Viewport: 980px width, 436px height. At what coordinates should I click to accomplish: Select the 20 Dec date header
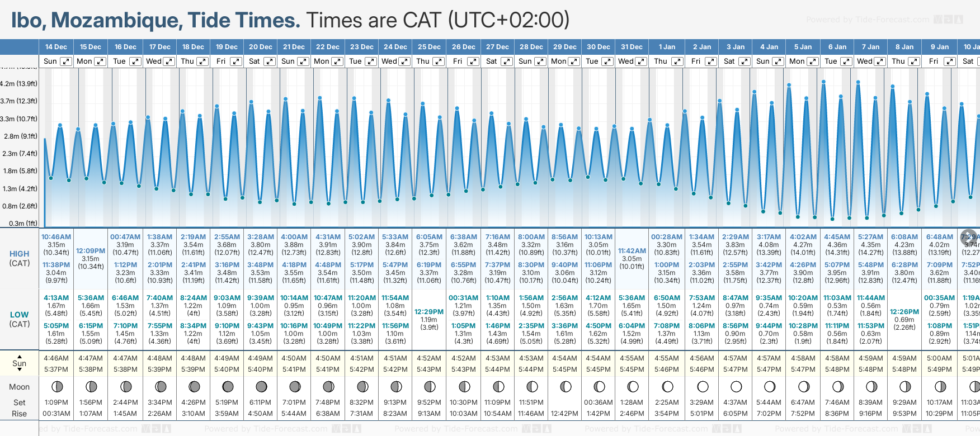tap(261, 47)
